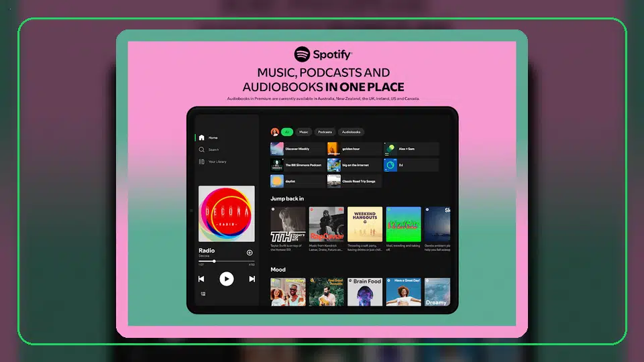Open the green Viral Hits playlist cover

403,224
